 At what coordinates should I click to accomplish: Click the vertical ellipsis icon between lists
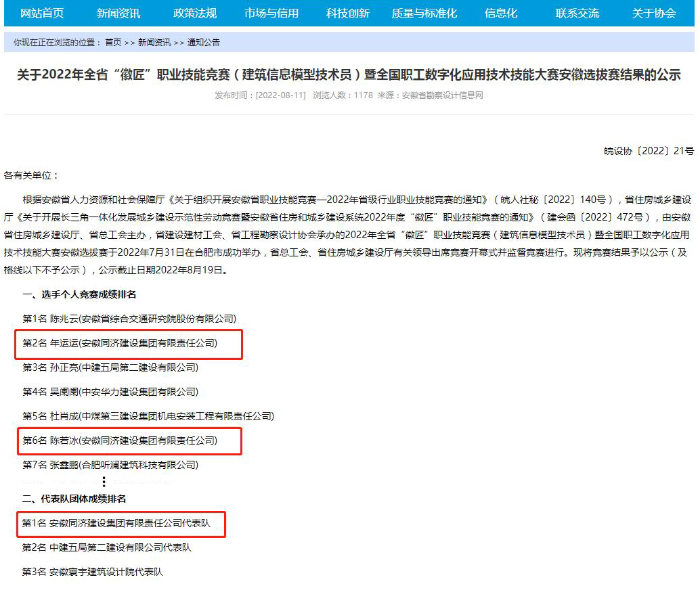coord(104,482)
